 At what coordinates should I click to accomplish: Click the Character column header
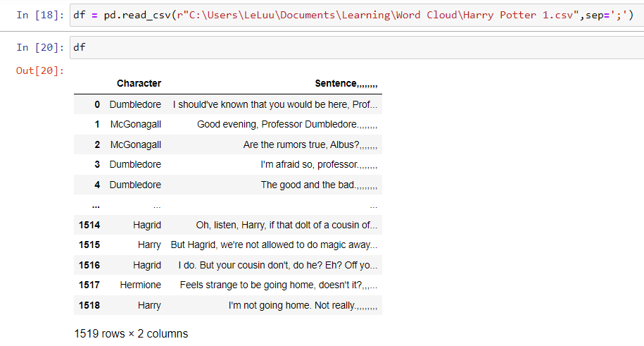pos(139,83)
